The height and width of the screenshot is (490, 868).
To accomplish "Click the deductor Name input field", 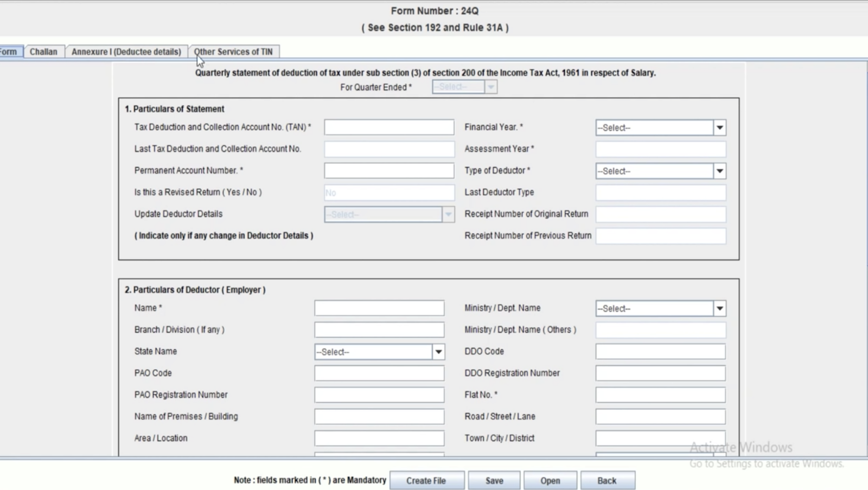I will point(379,308).
